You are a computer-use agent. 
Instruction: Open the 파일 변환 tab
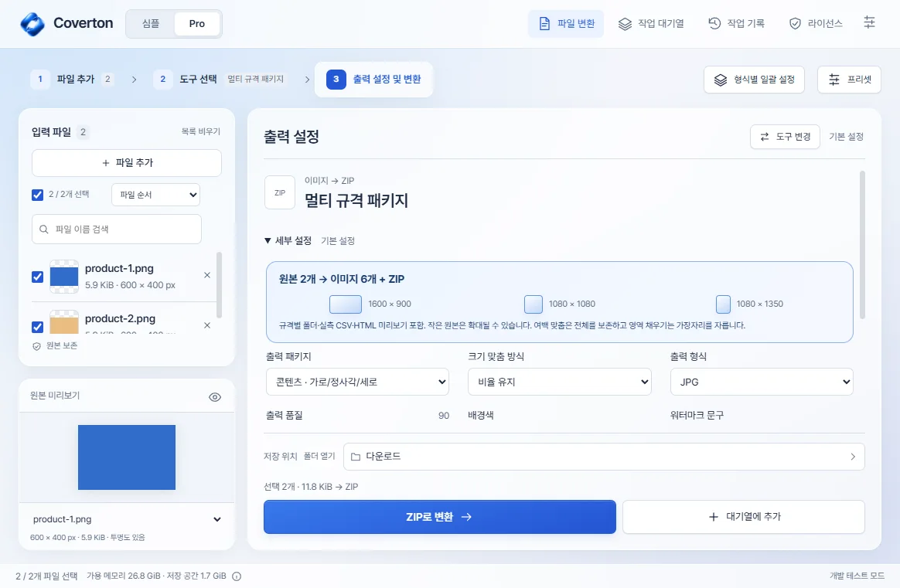pyautogui.click(x=566, y=23)
